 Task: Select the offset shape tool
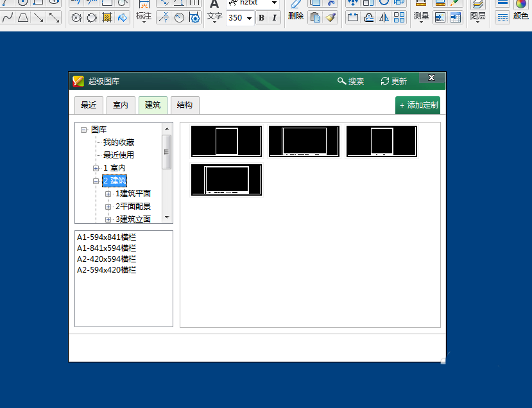point(369,17)
